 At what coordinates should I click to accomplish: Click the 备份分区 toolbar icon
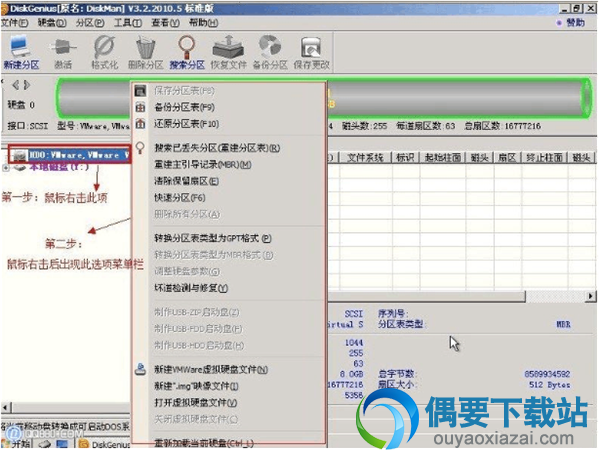pyautogui.click(x=270, y=52)
